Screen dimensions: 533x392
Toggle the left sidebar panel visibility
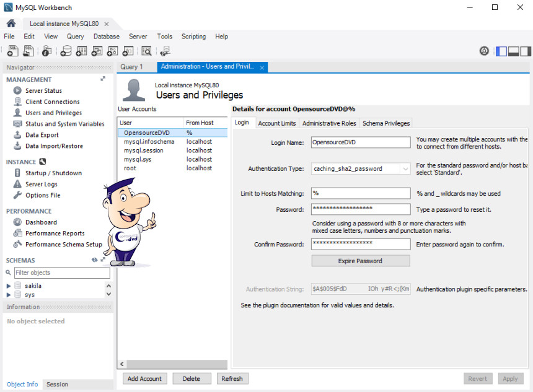tap(501, 51)
